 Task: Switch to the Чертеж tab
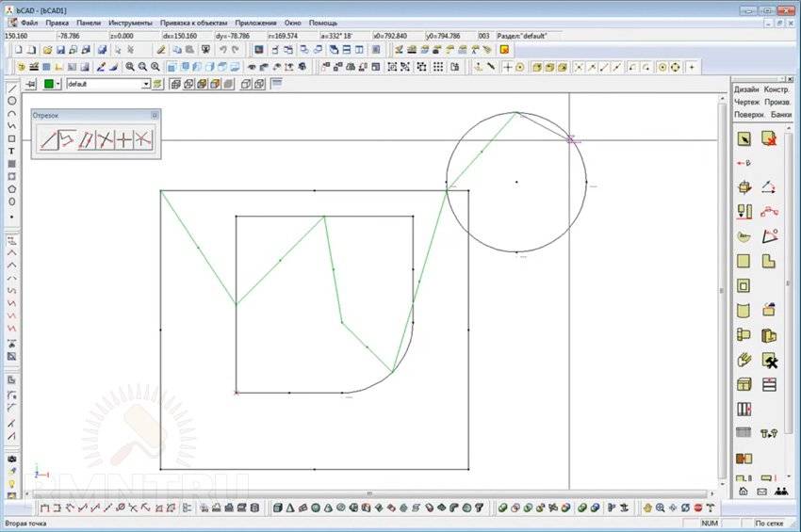(x=747, y=102)
